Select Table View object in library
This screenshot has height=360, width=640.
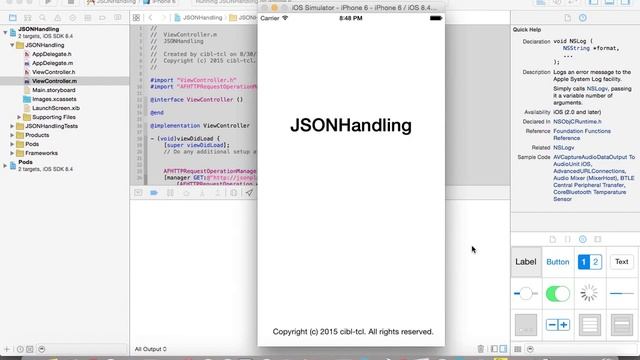pos(590,325)
